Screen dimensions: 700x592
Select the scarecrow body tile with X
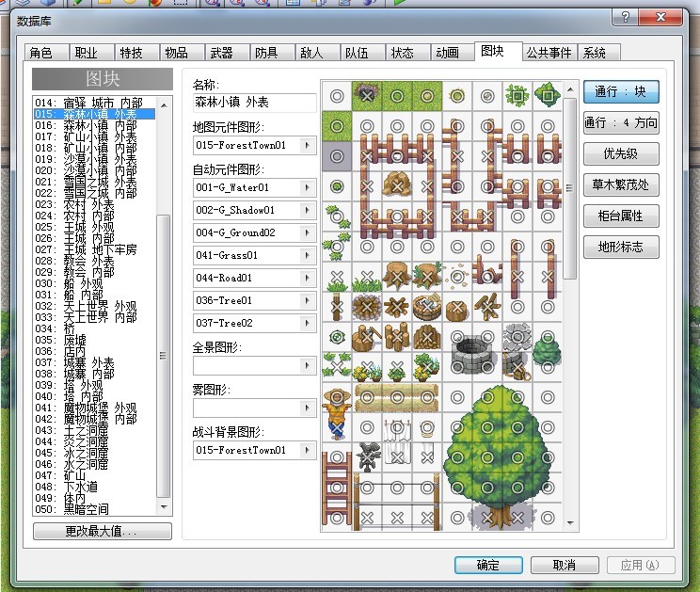pos(337,427)
